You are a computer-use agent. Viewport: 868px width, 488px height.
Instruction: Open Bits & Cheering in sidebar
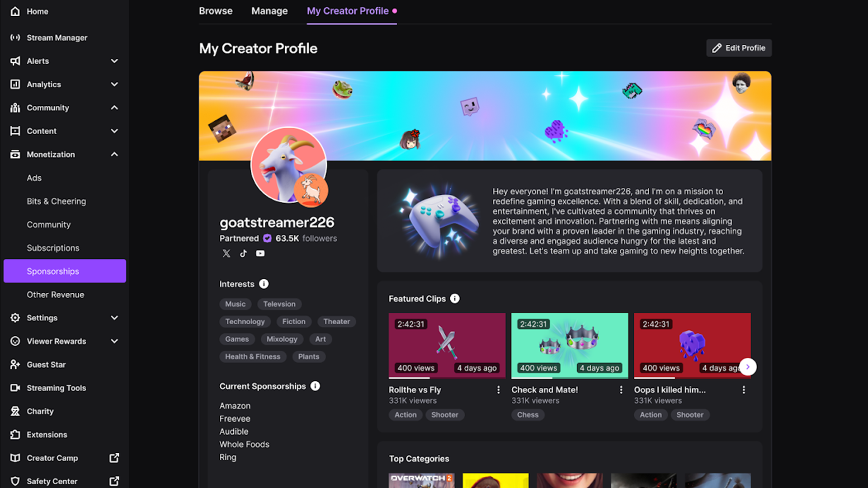click(x=57, y=202)
